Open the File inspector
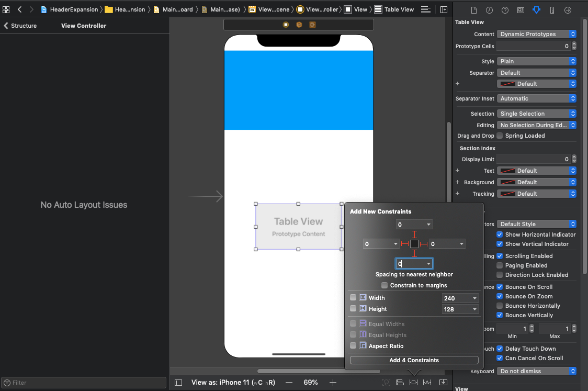Viewport: 588px width, 391px height. 473,9
